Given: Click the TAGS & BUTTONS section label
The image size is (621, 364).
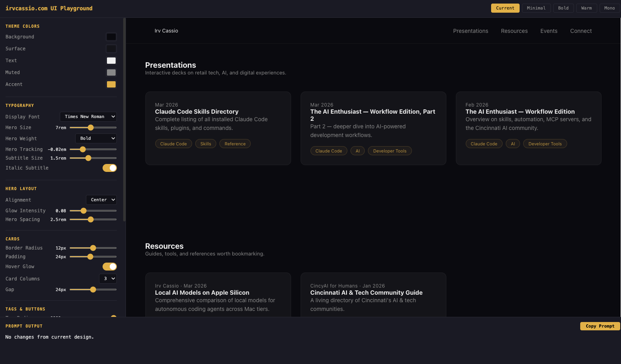Looking at the screenshot, I should pos(25,309).
